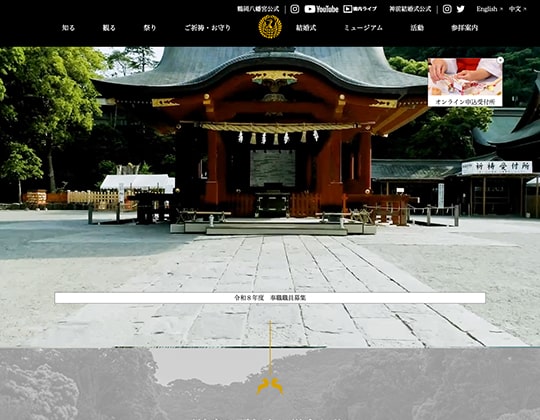Open the 参拝案内 menu
This screenshot has width=540, height=420.
coord(465,28)
